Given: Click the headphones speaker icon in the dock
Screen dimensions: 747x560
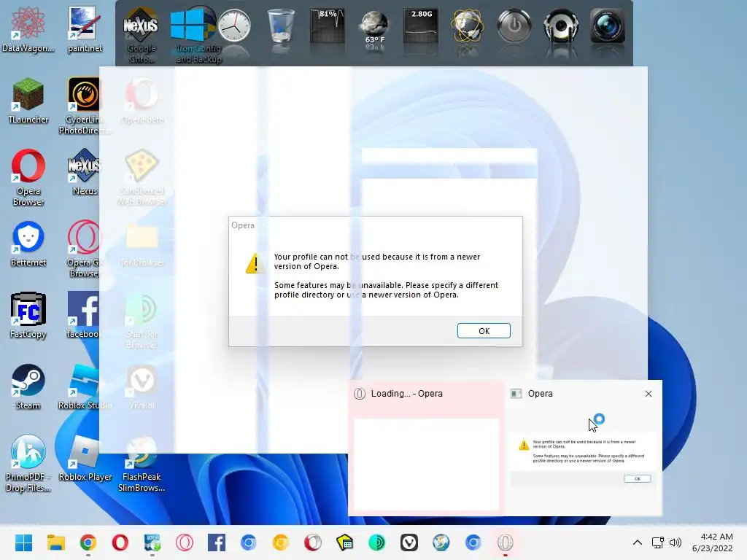Looking at the screenshot, I should point(561,26).
